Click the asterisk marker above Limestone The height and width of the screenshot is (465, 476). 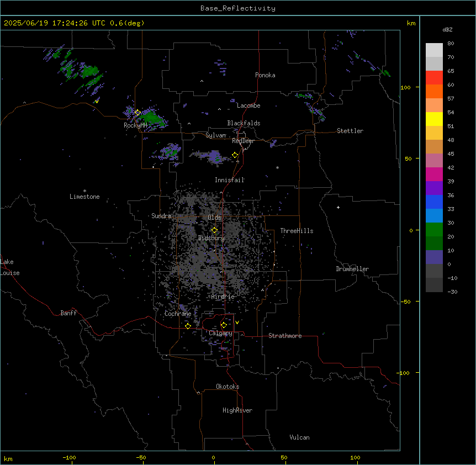tap(84, 191)
